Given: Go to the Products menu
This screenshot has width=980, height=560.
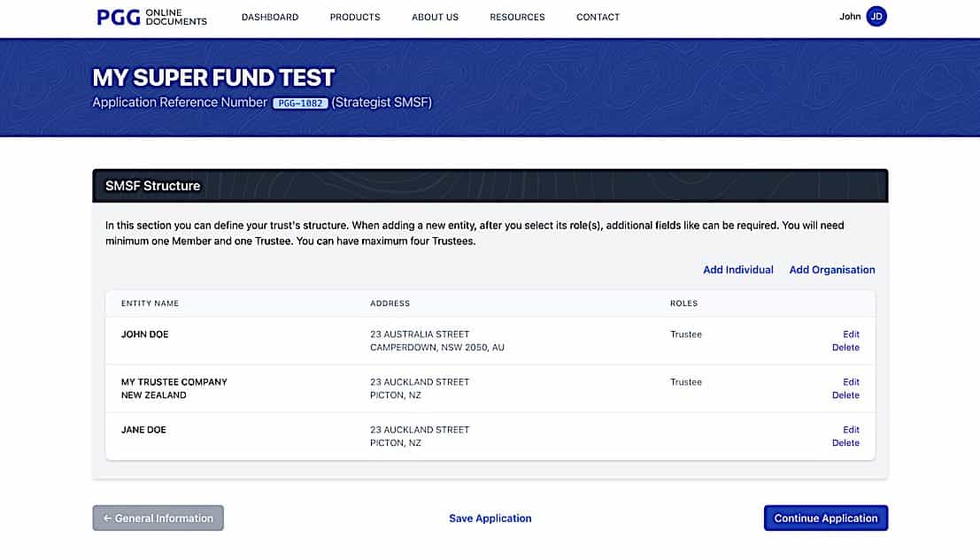Looking at the screenshot, I should (x=355, y=17).
